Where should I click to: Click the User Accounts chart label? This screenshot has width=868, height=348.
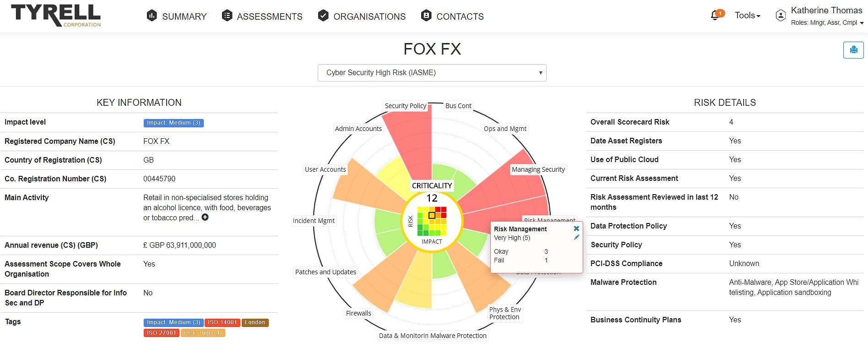[325, 169]
